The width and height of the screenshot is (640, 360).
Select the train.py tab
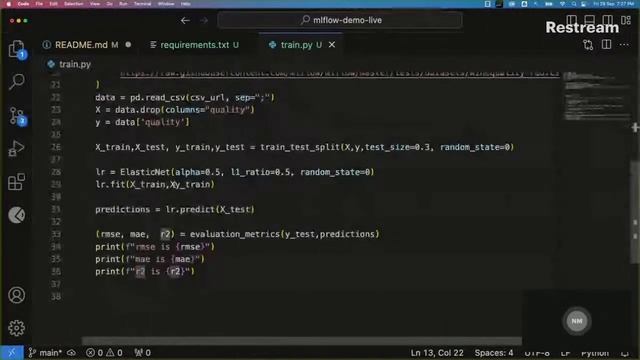(x=296, y=45)
